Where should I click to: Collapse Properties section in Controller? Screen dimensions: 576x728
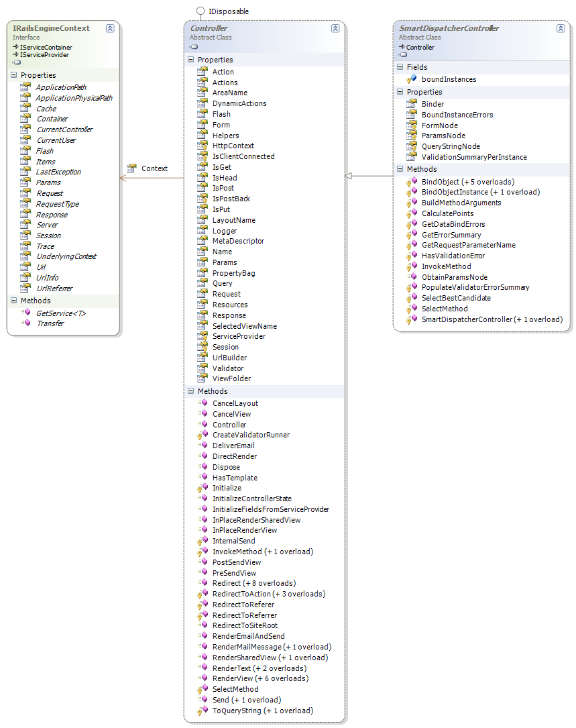pyautogui.click(x=190, y=60)
